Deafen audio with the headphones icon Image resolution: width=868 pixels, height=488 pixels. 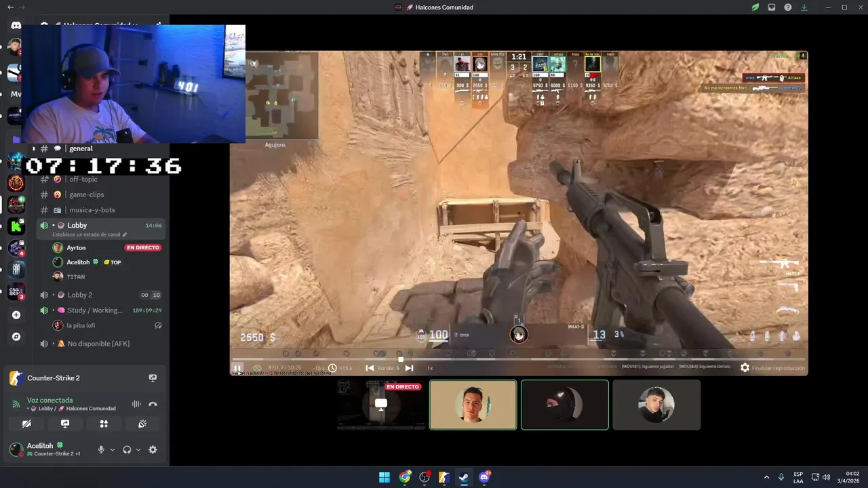(x=127, y=449)
